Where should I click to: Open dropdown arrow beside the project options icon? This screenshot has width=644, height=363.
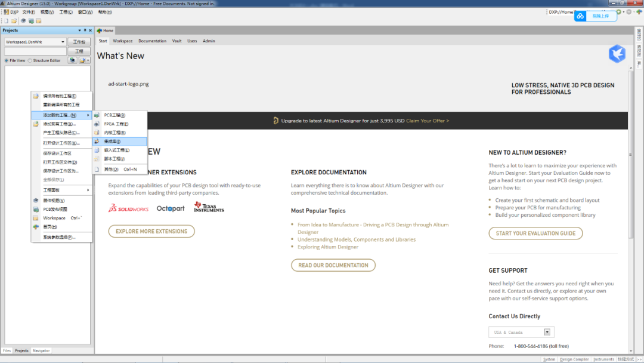pyautogui.click(x=88, y=60)
